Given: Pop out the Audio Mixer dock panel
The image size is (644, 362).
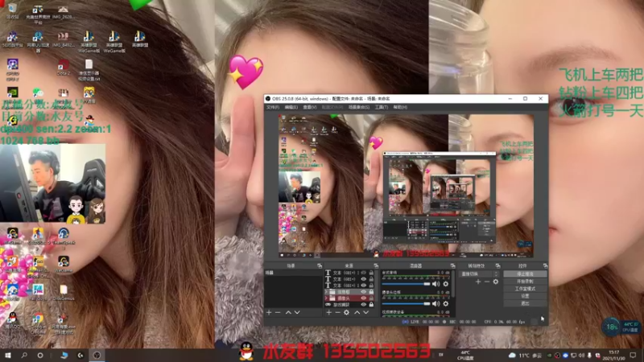Looking at the screenshot, I should coord(452,266).
